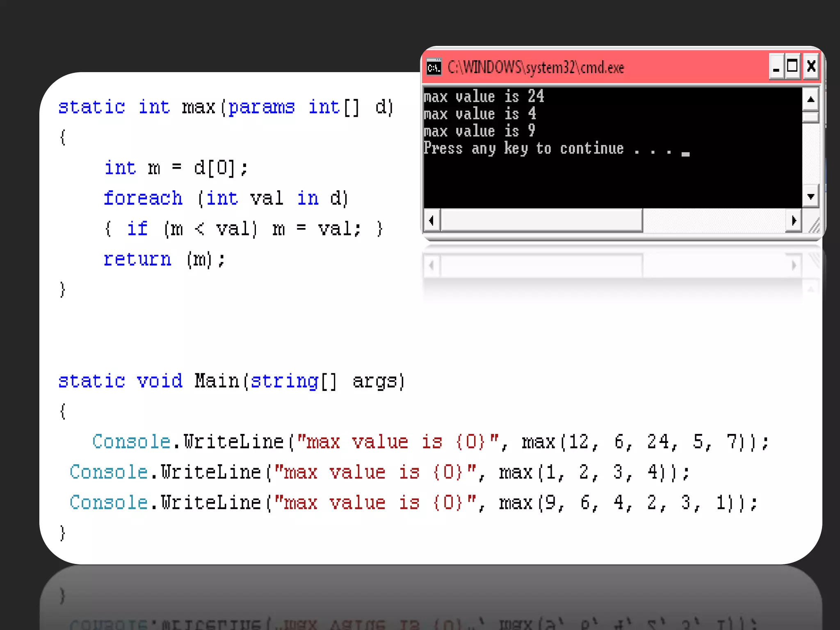Image resolution: width=840 pixels, height=630 pixels.
Task: Maximize the cmd.exe window
Action: tap(792, 66)
